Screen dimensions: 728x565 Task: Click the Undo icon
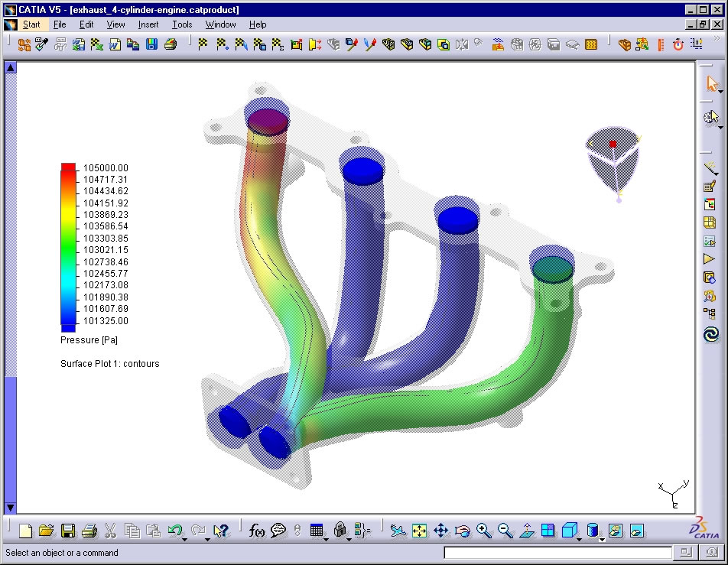(174, 530)
